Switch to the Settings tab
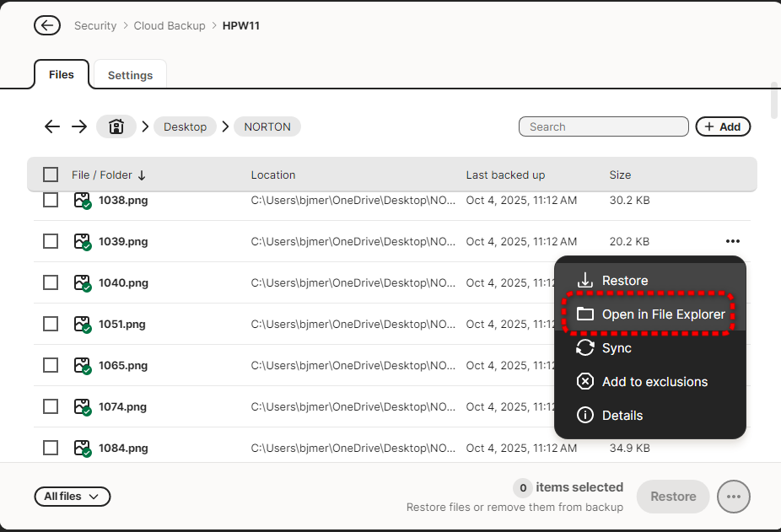The height and width of the screenshot is (532, 781). (130, 75)
